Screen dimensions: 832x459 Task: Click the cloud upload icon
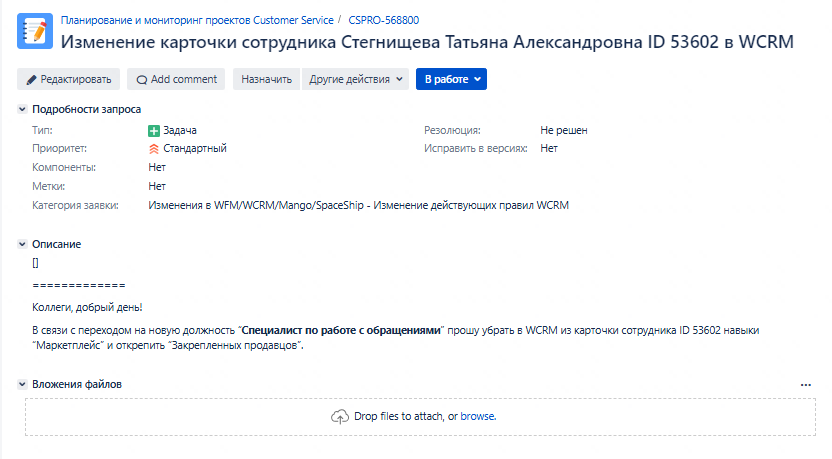pyautogui.click(x=340, y=417)
